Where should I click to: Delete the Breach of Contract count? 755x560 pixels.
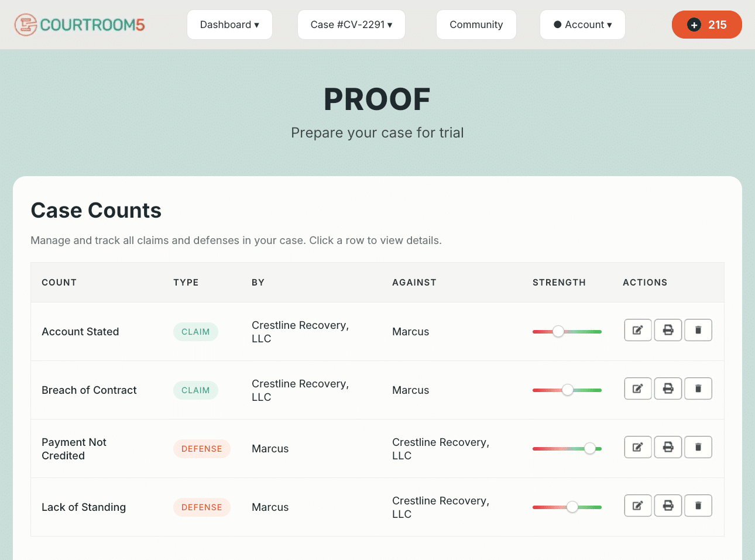(x=698, y=389)
